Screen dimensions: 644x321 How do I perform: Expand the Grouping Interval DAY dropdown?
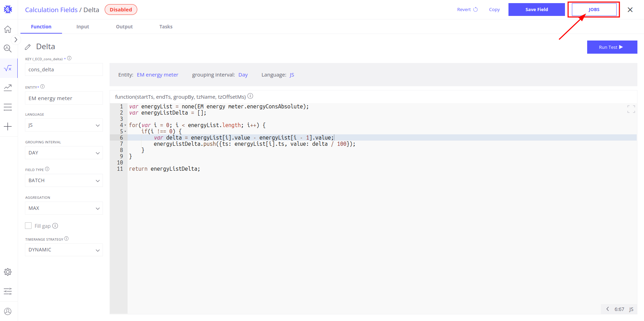click(x=64, y=153)
